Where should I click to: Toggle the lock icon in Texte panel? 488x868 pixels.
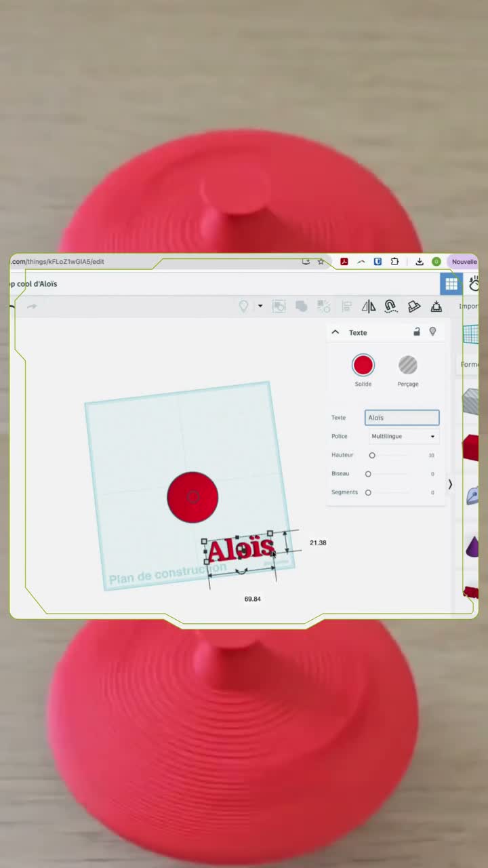click(417, 332)
